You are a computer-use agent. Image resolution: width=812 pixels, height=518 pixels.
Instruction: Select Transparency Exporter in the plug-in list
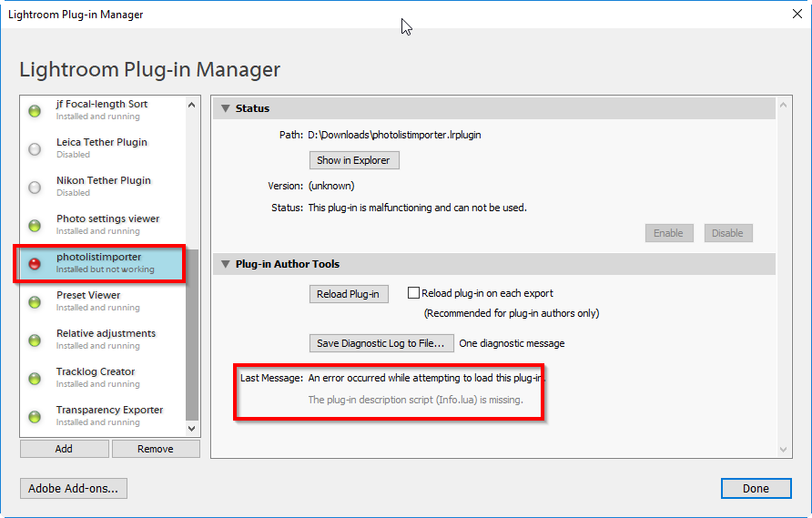pyautogui.click(x=109, y=415)
